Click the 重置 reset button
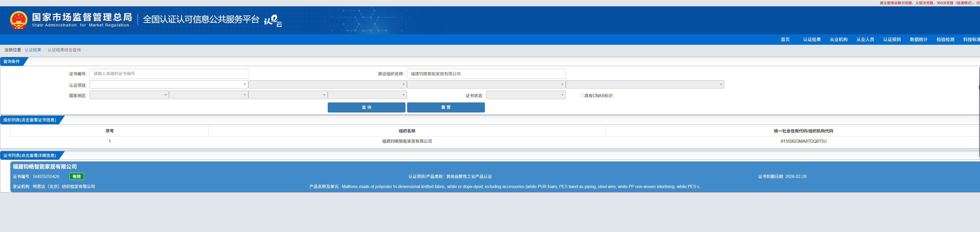 (446, 107)
